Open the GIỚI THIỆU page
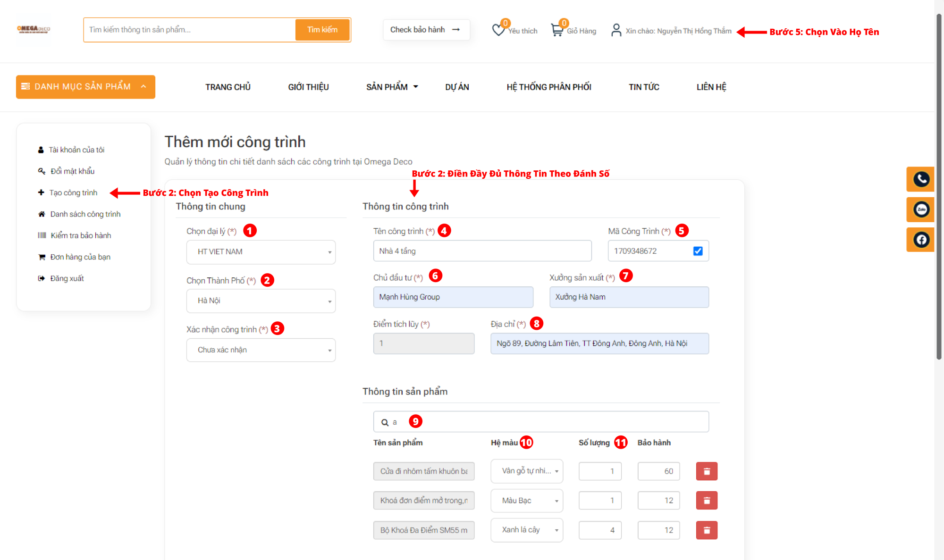Viewport: 944px width, 560px height. point(309,87)
